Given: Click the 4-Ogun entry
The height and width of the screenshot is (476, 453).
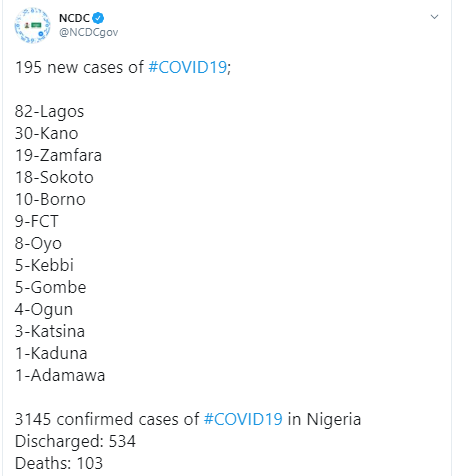Looking at the screenshot, I should click(x=44, y=310).
